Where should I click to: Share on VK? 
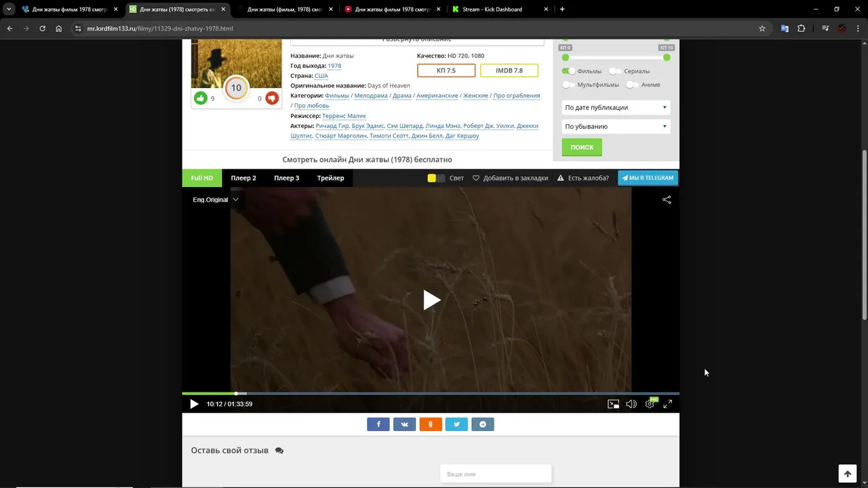point(404,424)
